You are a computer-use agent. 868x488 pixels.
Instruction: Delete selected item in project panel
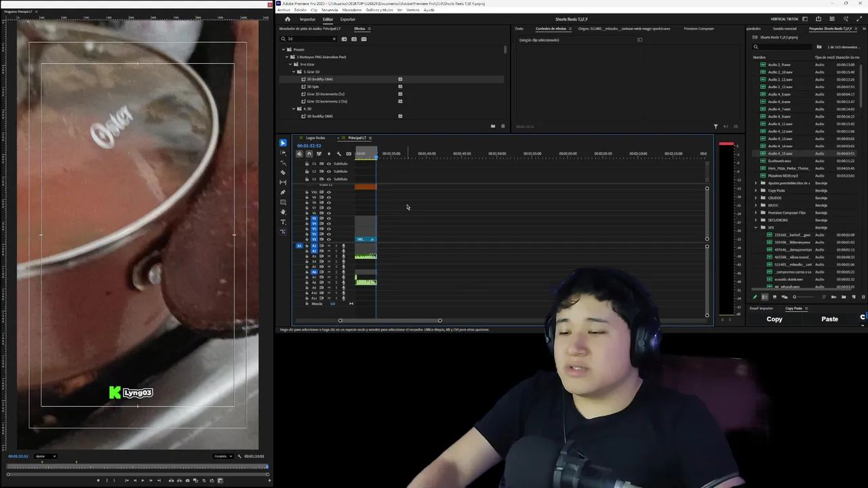(x=863, y=297)
